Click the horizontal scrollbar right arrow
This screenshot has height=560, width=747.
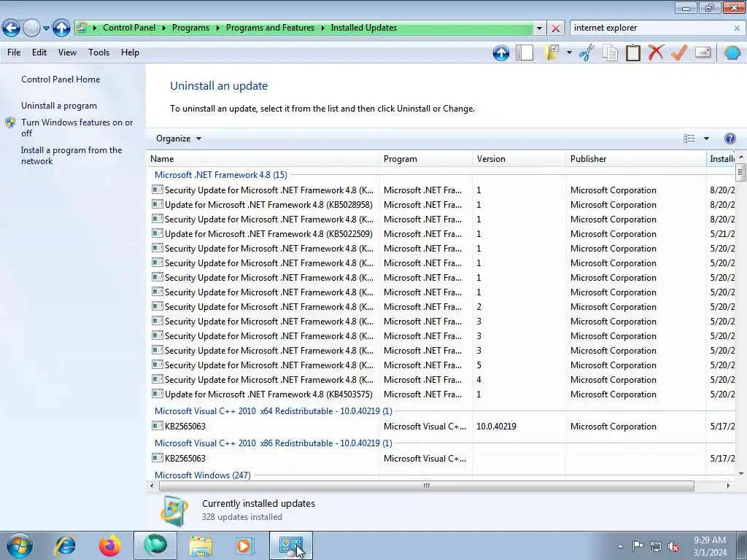tap(728, 486)
